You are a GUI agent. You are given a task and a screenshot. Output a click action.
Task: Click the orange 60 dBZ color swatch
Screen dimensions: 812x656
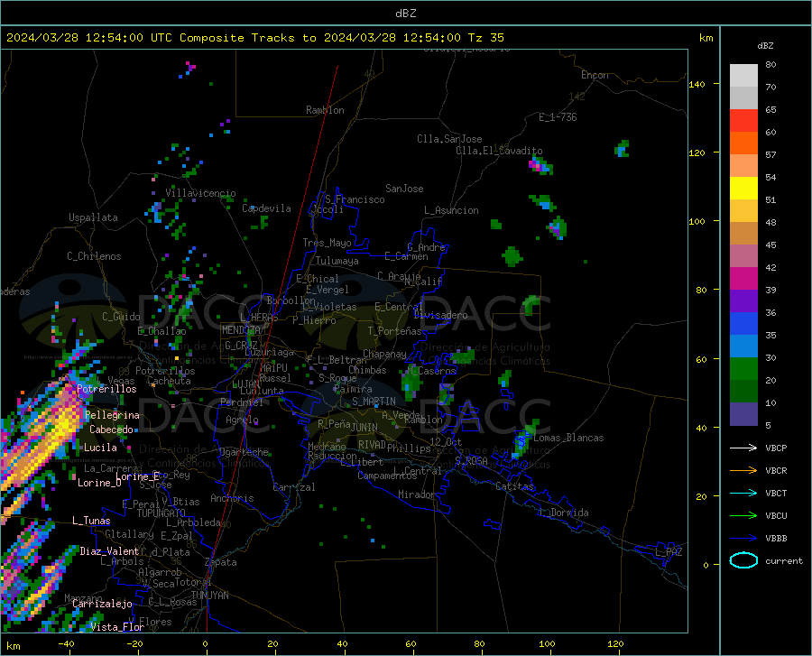coord(743,143)
